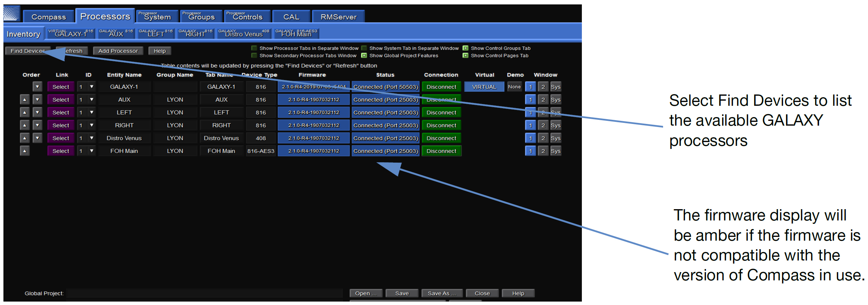Edit Entity Name field GALAXY-1

[124, 87]
